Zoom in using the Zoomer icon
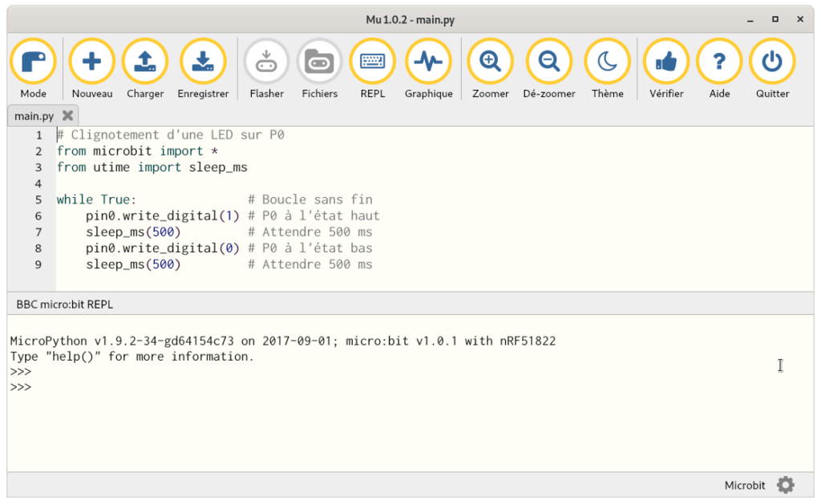821x504 pixels. tap(489, 61)
